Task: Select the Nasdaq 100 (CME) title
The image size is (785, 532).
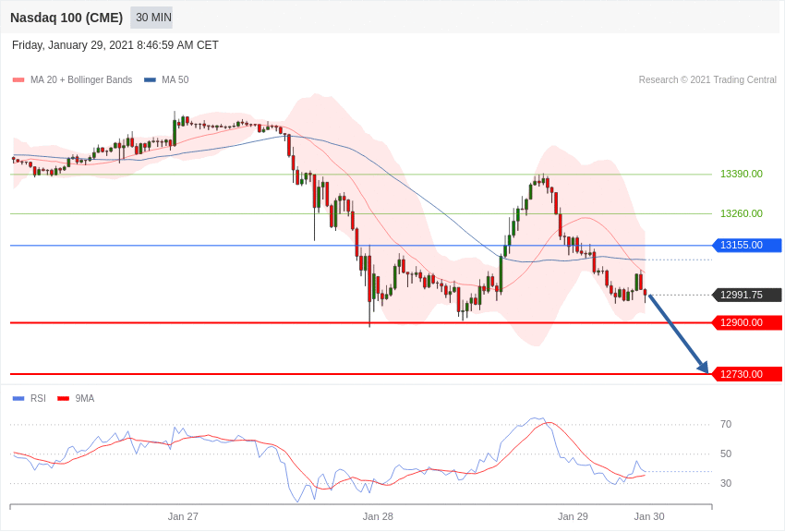Action: coord(66,18)
